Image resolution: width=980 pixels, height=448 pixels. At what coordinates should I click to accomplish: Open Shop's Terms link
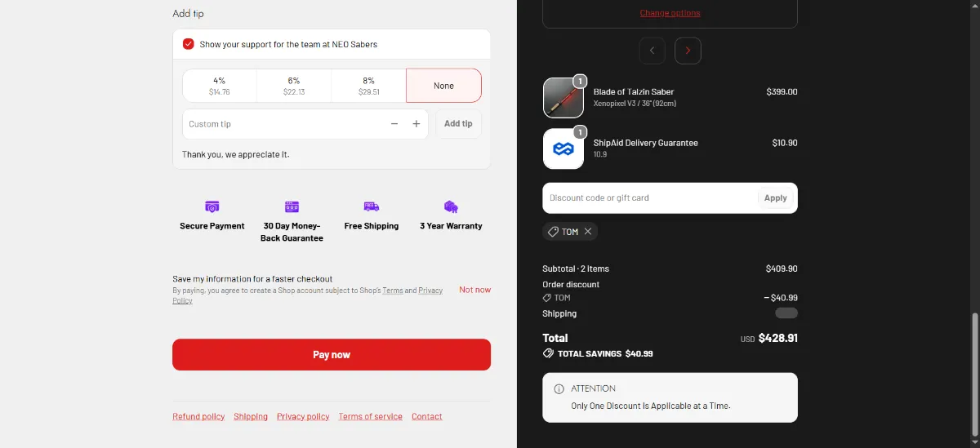[x=393, y=291]
